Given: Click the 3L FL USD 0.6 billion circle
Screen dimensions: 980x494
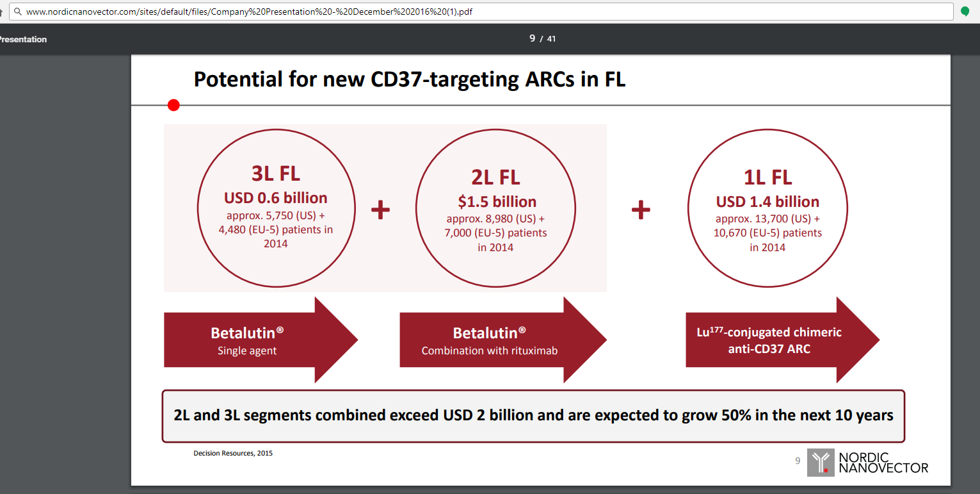Looking at the screenshot, I should point(276,207).
